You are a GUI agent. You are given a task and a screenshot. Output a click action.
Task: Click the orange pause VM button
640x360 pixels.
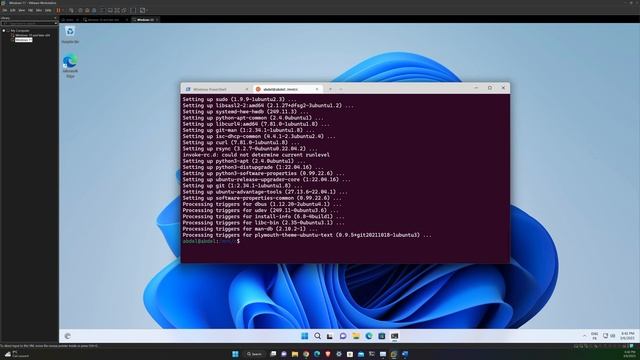pyautogui.click(x=58, y=10)
